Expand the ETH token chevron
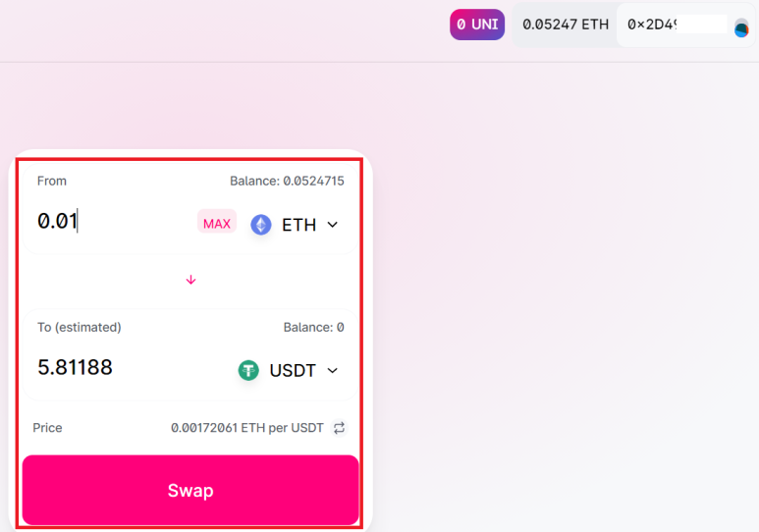Screen dimensions: 759x532 pyautogui.click(x=333, y=225)
